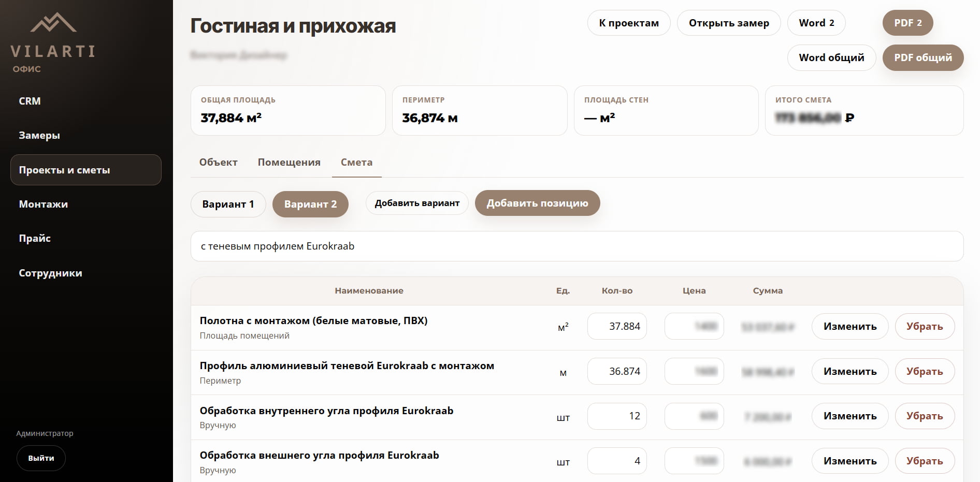Screen dimensions: 980x482
Task: Click the Периметр 36,874 м card
Action: click(x=480, y=110)
